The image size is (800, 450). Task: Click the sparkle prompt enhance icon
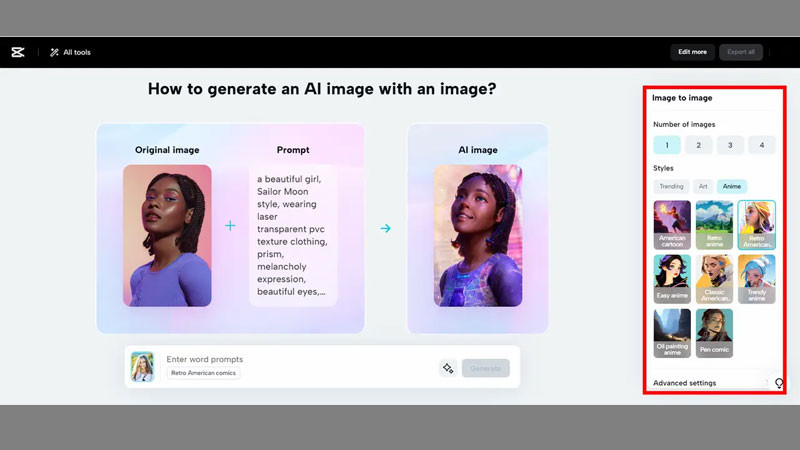[448, 368]
